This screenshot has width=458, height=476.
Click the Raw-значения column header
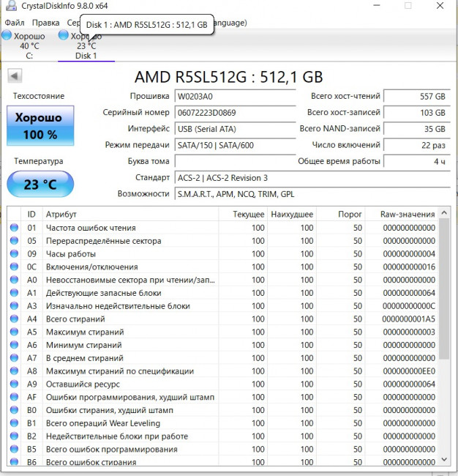(x=402, y=214)
